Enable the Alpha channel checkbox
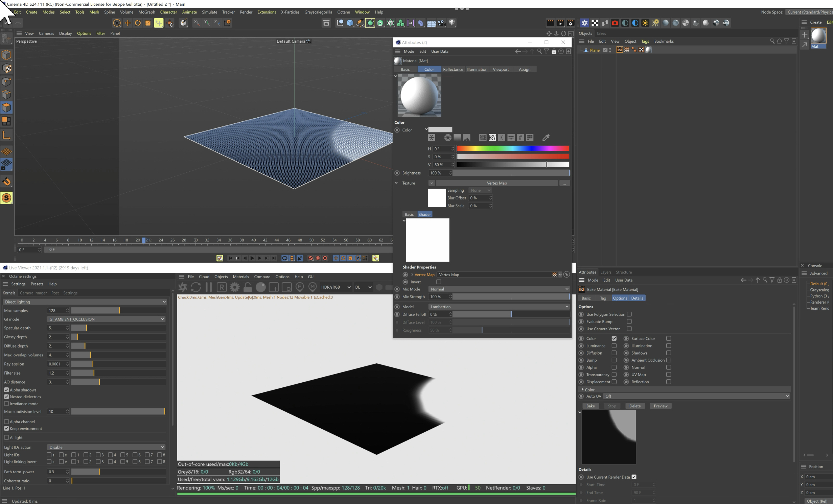833x504 pixels. tap(6, 422)
